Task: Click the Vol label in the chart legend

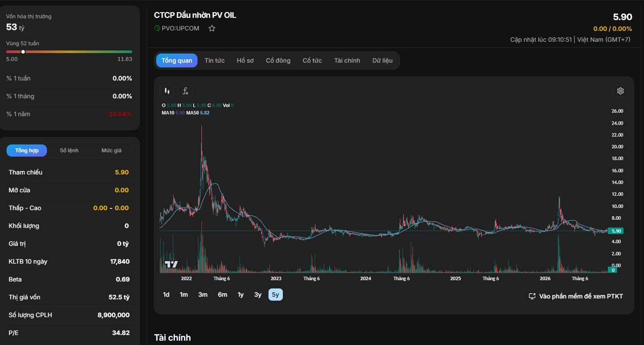Action: point(226,105)
